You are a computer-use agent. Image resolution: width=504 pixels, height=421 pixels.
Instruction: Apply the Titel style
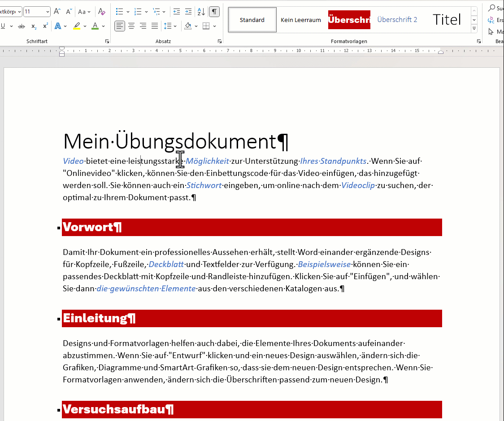pos(447,20)
